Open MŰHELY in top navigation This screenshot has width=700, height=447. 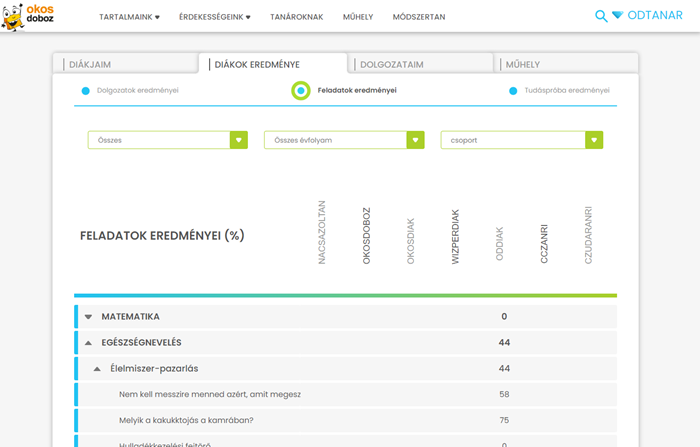click(x=358, y=17)
